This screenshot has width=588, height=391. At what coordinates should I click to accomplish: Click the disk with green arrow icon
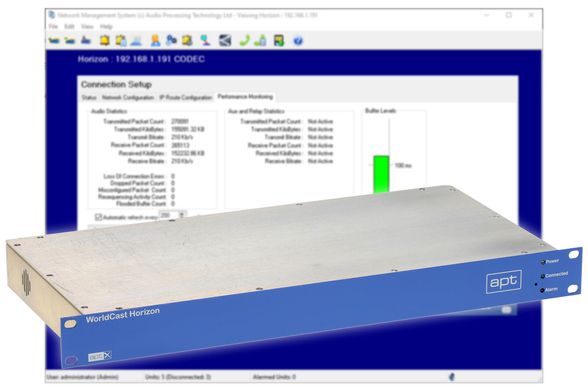[279, 40]
